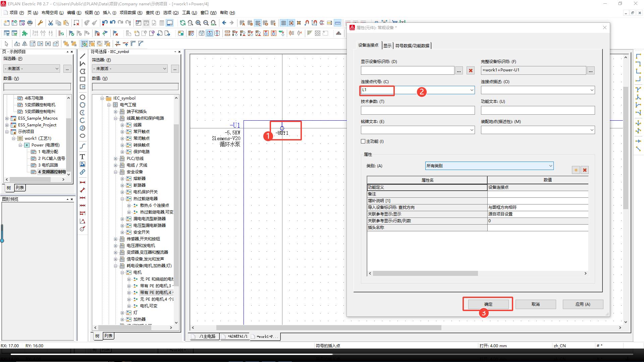644x362 pixels.
Task: Select the 列表 view toggle in page navigator
Action: [20, 188]
